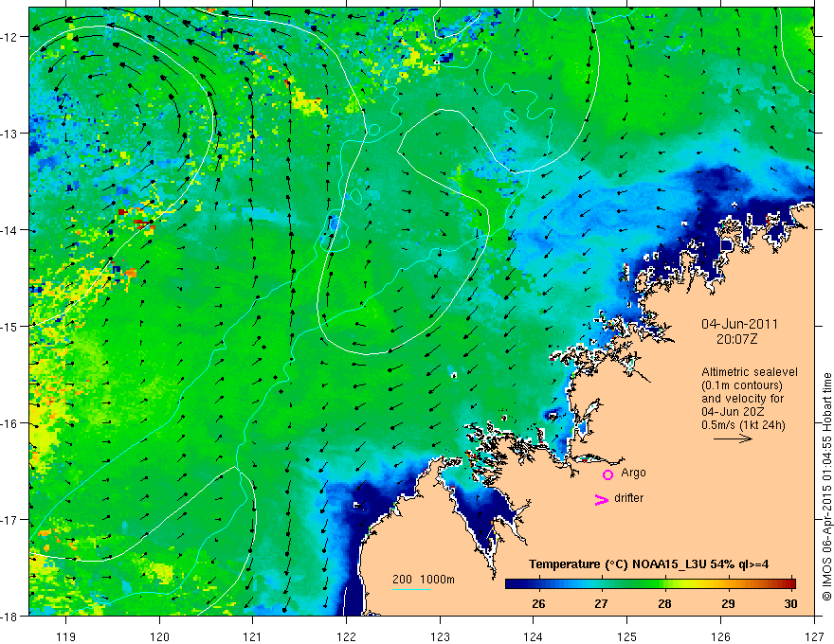Click the longitude axis label 120
Screen dimensions: 834x644
[x=159, y=636]
